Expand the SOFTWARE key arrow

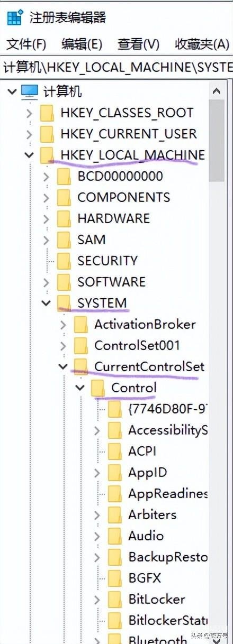46,282
